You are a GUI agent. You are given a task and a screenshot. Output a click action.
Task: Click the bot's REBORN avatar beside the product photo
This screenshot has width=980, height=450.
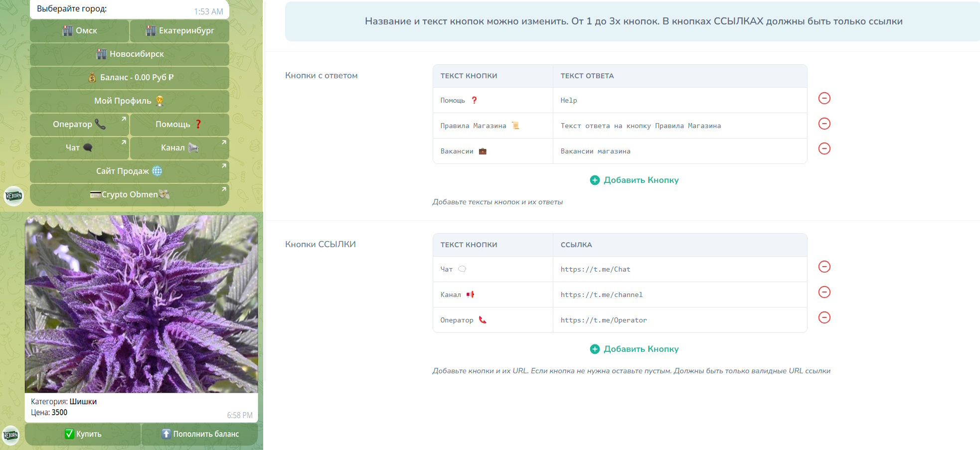(11, 435)
